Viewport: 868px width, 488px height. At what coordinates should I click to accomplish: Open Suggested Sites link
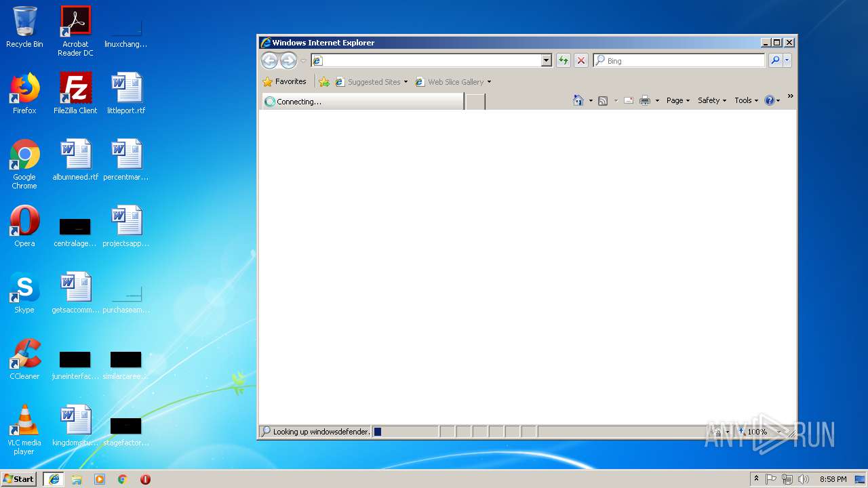[371, 82]
